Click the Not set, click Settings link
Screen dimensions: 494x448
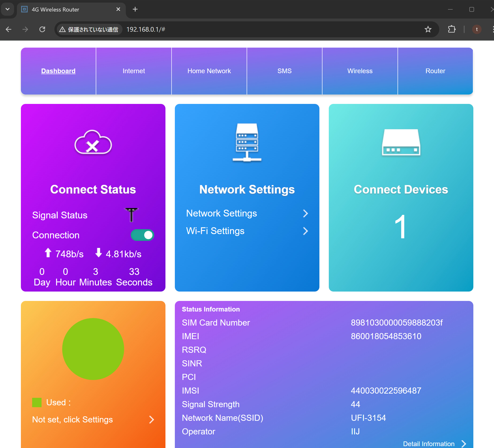point(73,420)
